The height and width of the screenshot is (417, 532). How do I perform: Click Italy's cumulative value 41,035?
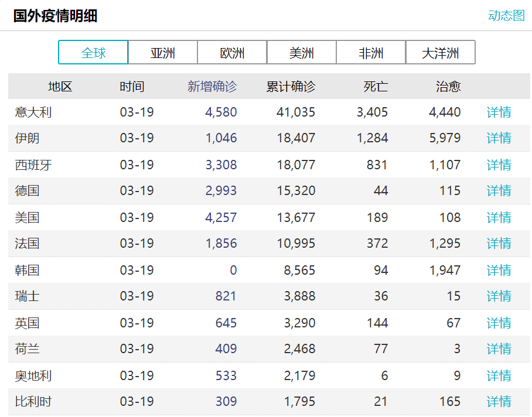tap(296, 112)
